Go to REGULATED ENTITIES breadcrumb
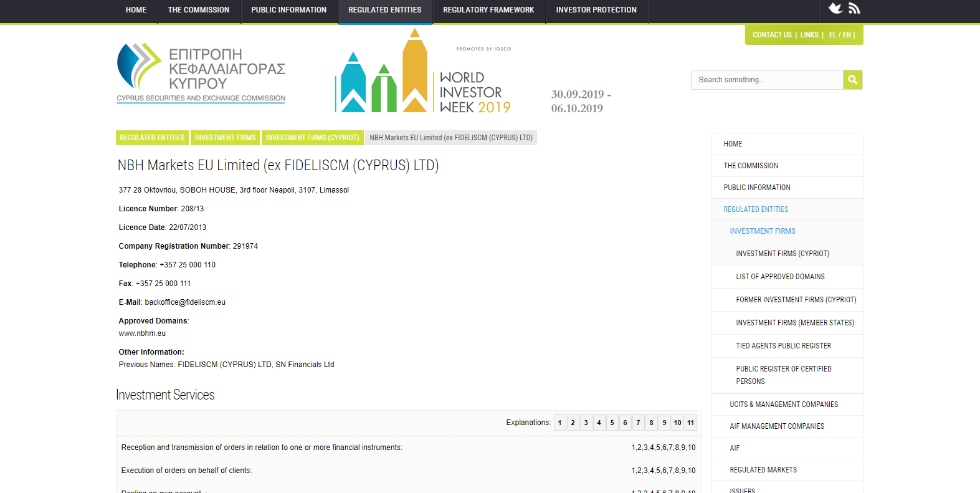This screenshot has height=493, width=980. pos(152,138)
